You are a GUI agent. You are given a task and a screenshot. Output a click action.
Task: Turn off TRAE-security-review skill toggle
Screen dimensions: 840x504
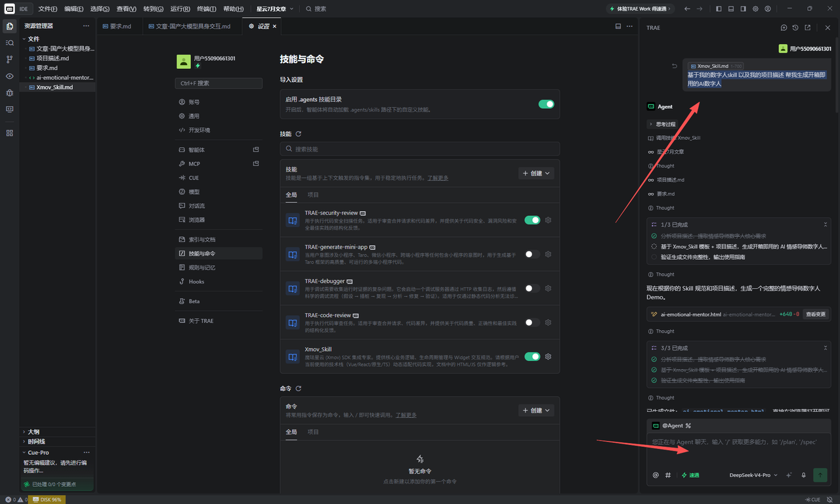point(532,220)
